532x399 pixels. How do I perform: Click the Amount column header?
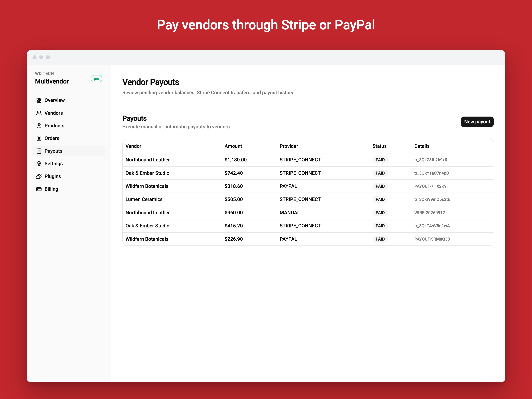233,146
